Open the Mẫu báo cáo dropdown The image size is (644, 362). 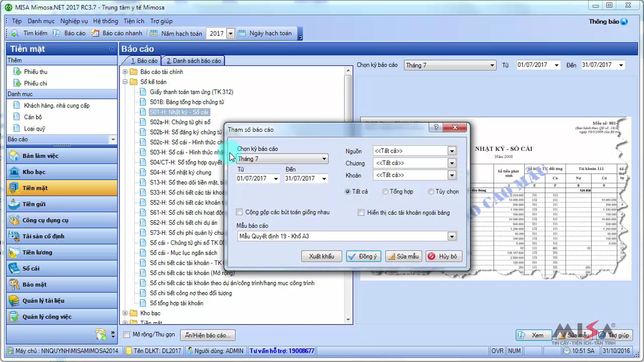pyautogui.click(x=452, y=237)
